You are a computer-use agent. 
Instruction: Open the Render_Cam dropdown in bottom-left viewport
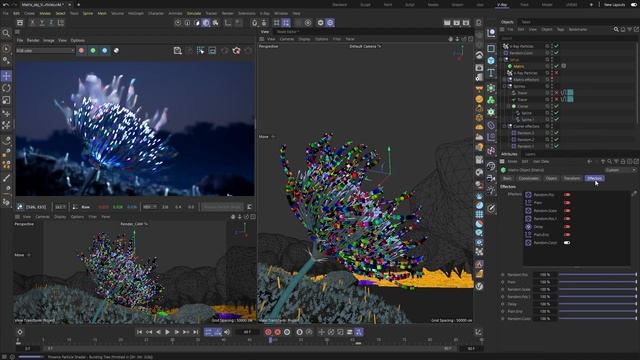(x=134, y=224)
